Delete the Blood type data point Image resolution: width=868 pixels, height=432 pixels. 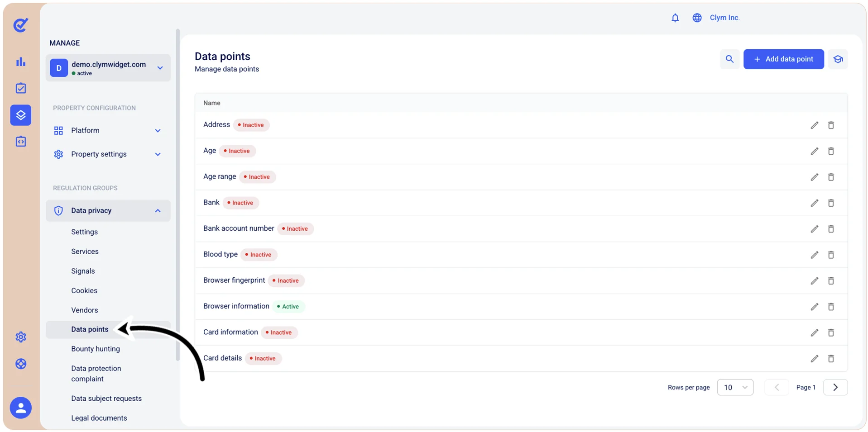(x=831, y=255)
